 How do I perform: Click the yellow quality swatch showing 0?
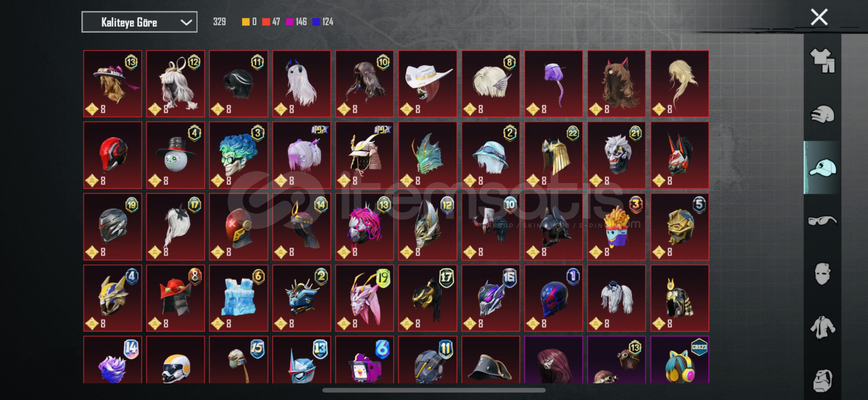click(x=245, y=22)
